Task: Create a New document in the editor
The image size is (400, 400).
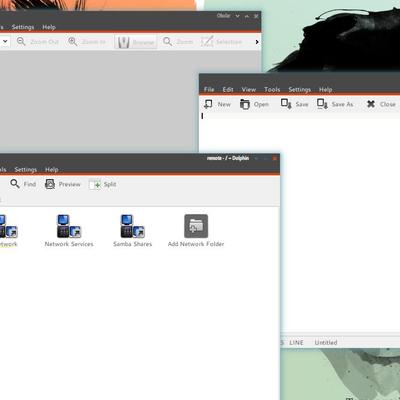Action: coord(217,104)
